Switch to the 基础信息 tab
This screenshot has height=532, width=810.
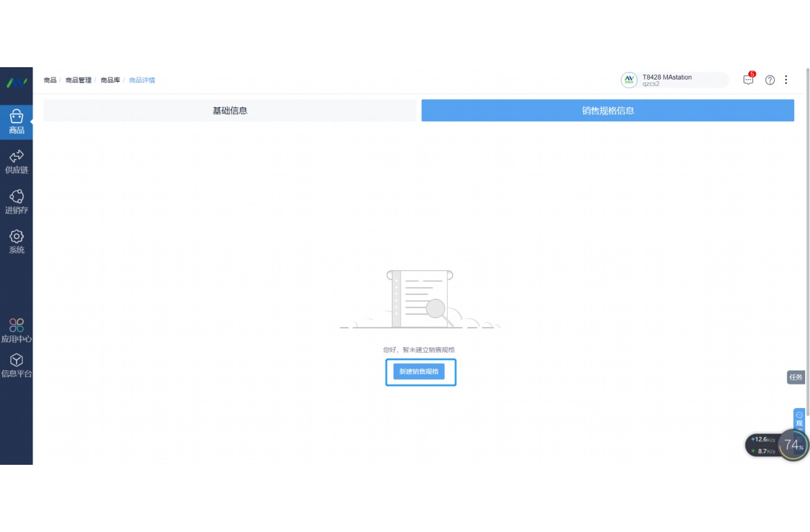[x=229, y=110]
